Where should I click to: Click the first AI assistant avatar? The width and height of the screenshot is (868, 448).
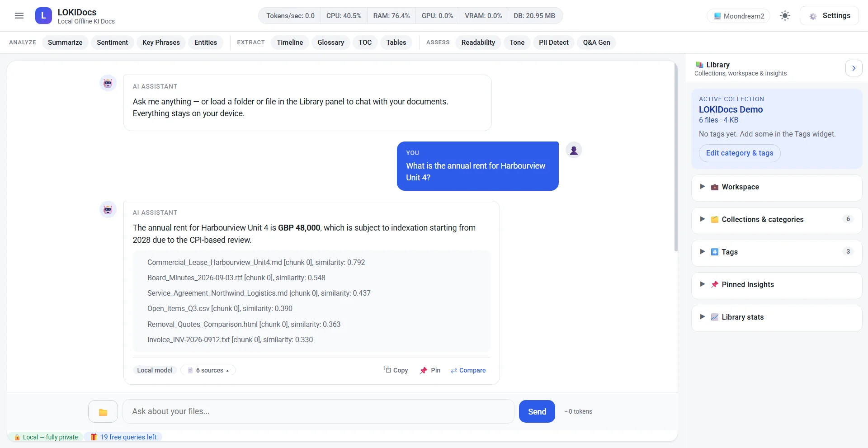point(108,83)
